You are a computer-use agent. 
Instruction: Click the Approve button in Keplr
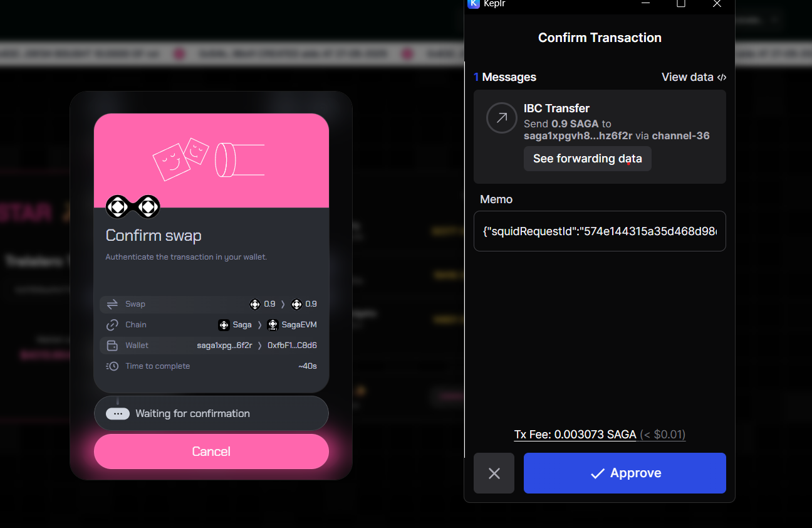pyautogui.click(x=625, y=473)
